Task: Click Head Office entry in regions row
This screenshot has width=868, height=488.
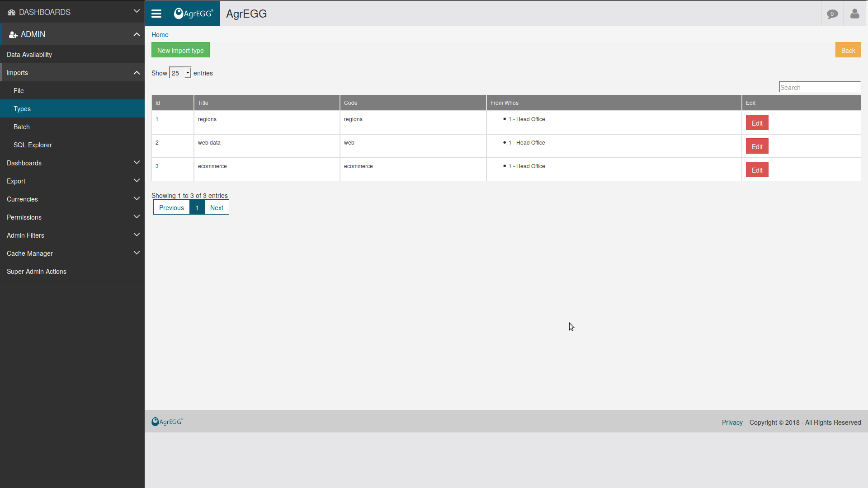Action: point(527,119)
